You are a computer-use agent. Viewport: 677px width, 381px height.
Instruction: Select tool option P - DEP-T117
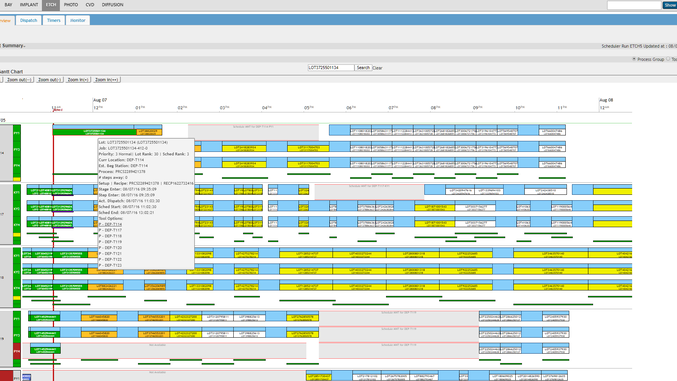pyautogui.click(x=110, y=230)
